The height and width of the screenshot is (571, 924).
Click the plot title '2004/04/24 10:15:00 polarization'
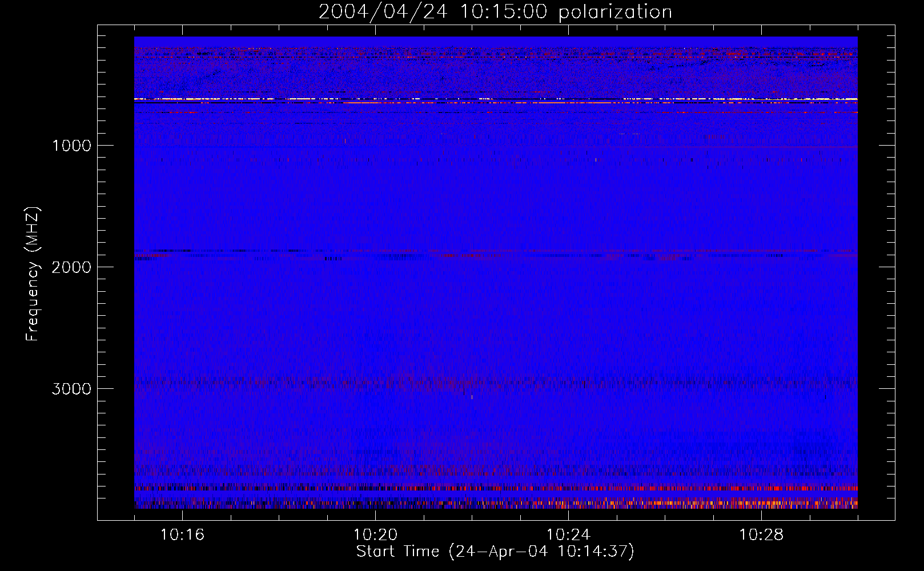pyautogui.click(x=495, y=12)
